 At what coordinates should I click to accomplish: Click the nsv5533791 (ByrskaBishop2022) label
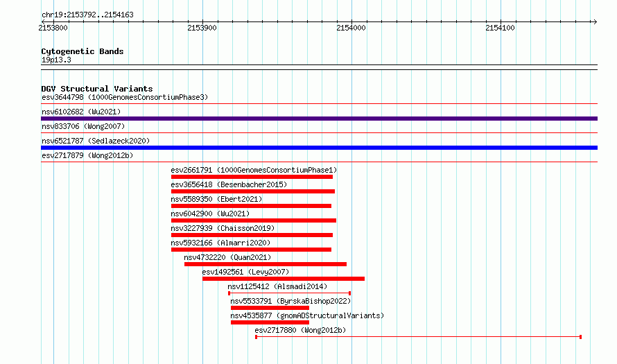click(290, 301)
